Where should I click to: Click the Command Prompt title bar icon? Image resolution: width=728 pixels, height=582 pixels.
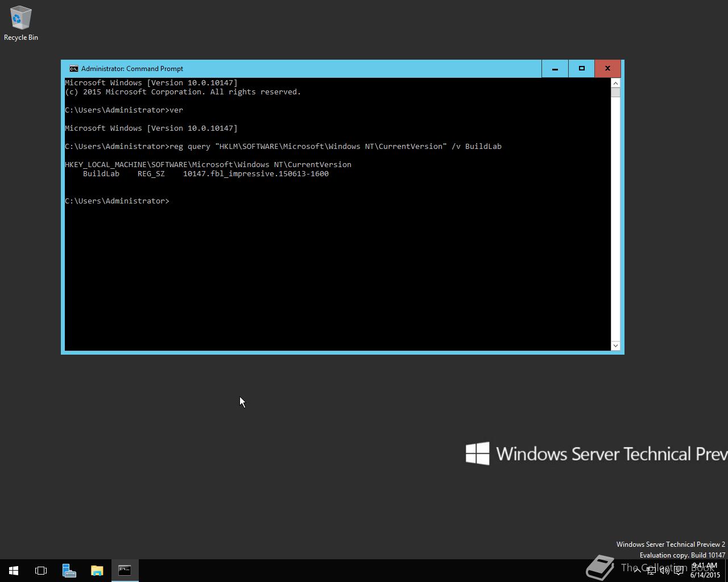(x=73, y=69)
